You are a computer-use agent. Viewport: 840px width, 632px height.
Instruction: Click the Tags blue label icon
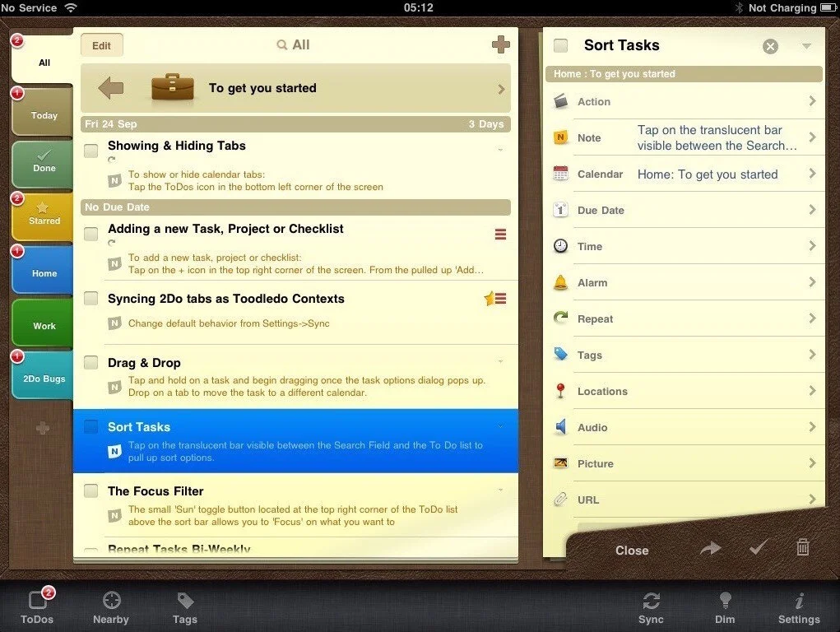coord(560,355)
